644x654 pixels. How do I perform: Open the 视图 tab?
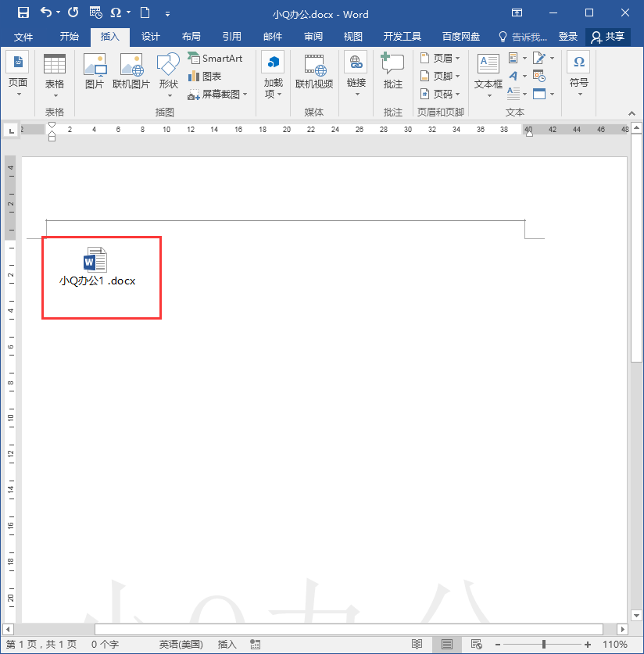tap(352, 37)
